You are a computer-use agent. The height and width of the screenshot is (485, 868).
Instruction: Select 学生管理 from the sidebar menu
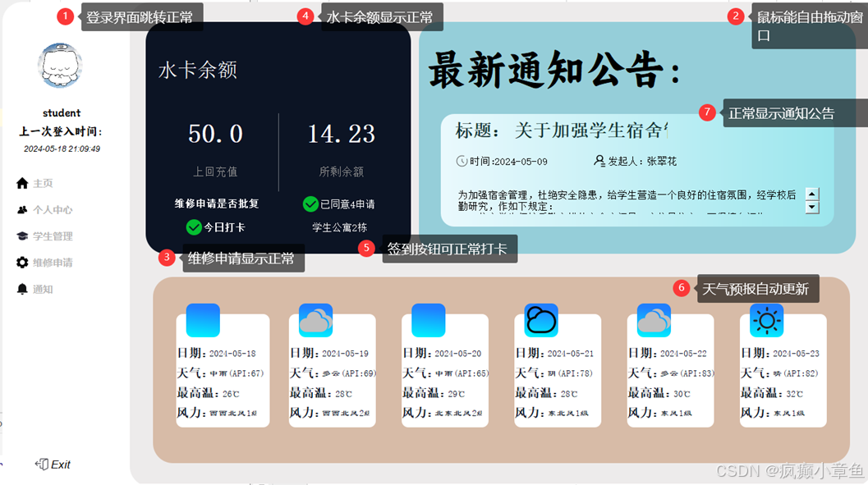pos(52,236)
